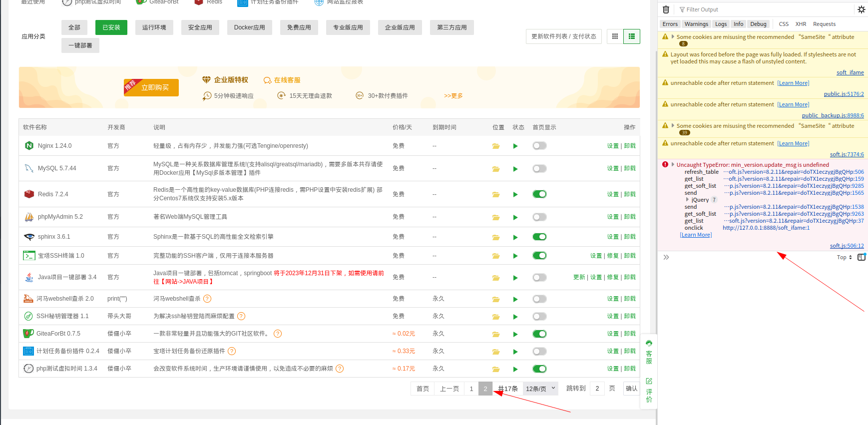868x425 pixels.
Task: Click the 在线客服 link in banner
Action: pyautogui.click(x=282, y=80)
